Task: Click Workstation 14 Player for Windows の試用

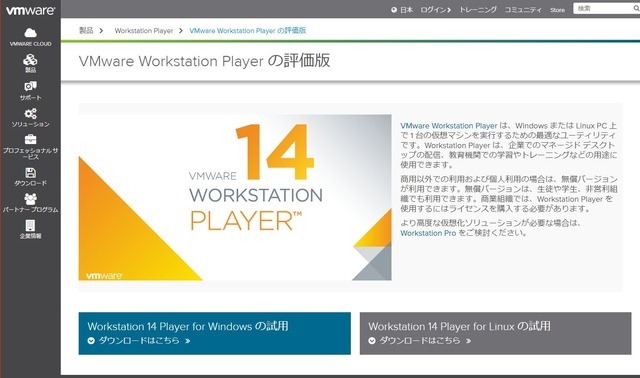Action: click(x=188, y=326)
